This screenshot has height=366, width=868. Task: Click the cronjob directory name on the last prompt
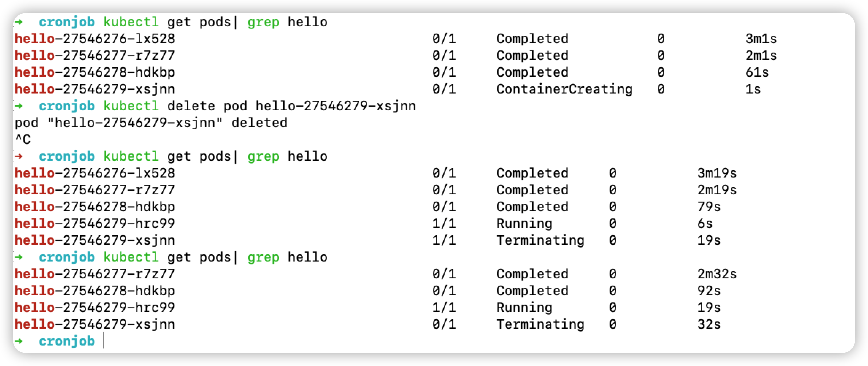point(67,342)
